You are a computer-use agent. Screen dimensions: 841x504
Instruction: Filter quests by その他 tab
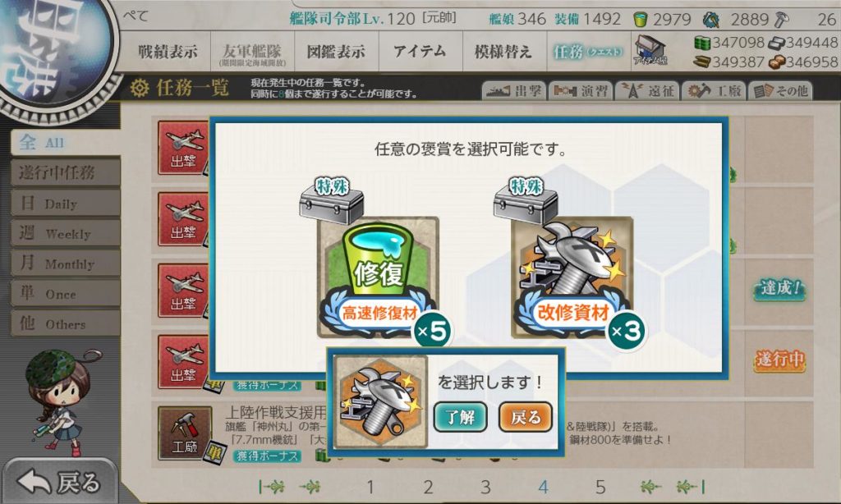780,90
